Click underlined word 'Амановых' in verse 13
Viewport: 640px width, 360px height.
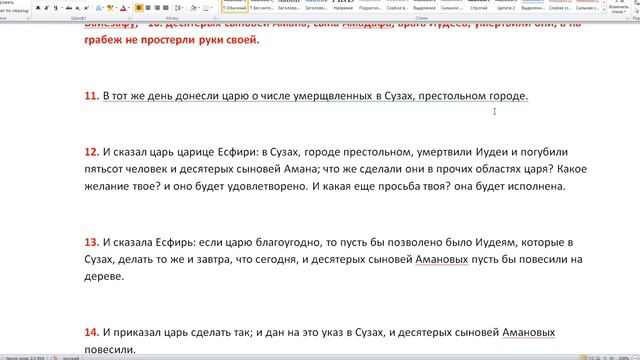(442, 259)
